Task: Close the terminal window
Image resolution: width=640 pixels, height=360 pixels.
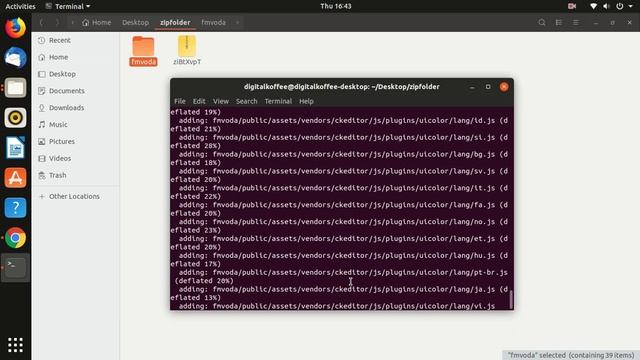Action: [504, 87]
